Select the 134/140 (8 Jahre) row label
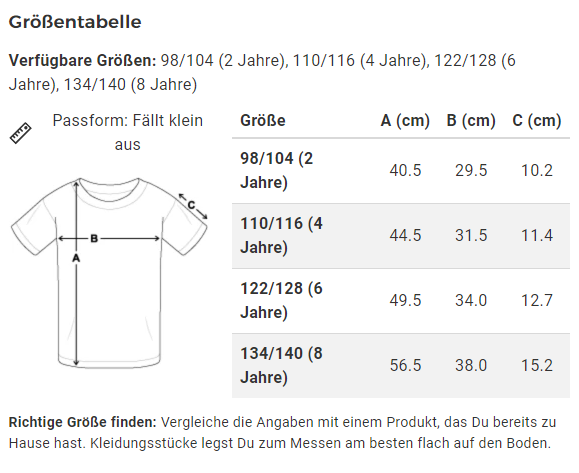 pyautogui.click(x=281, y=365)
